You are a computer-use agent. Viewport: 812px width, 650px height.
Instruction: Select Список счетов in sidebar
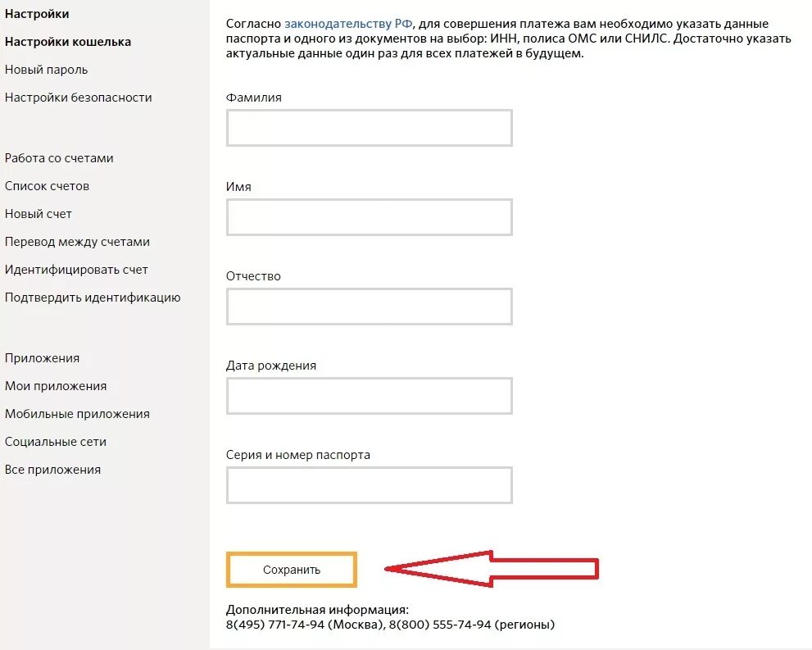tap(47, 186)
